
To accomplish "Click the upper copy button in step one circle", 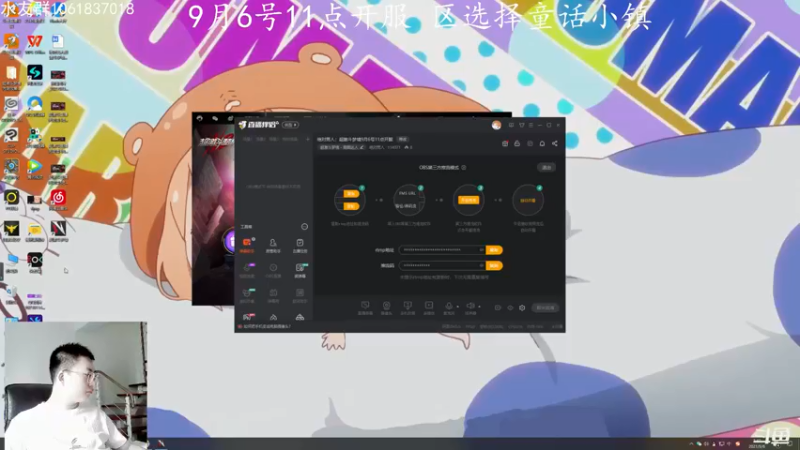I will pyautogui.click(x=351, y=194).
